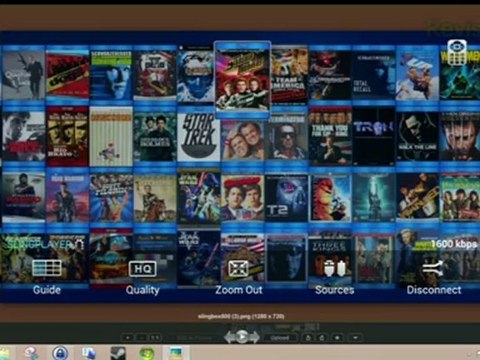The width and height of the screenshot is (480, 360).
Task: Select the Team America cover
Action: (x=288, y=76)
